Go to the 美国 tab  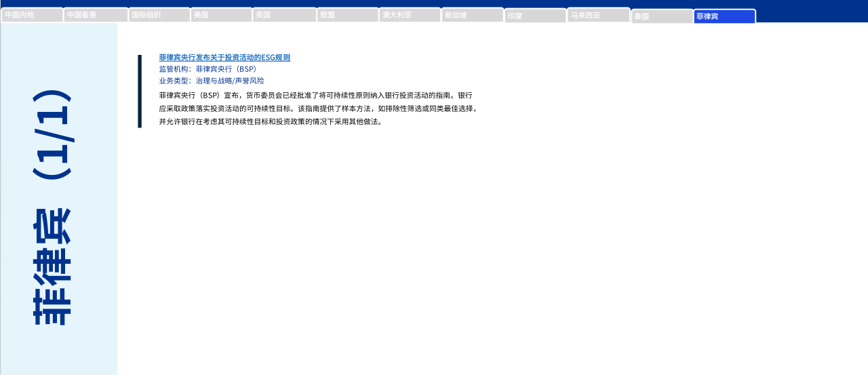pyautogui.click(x=221, y=15)
